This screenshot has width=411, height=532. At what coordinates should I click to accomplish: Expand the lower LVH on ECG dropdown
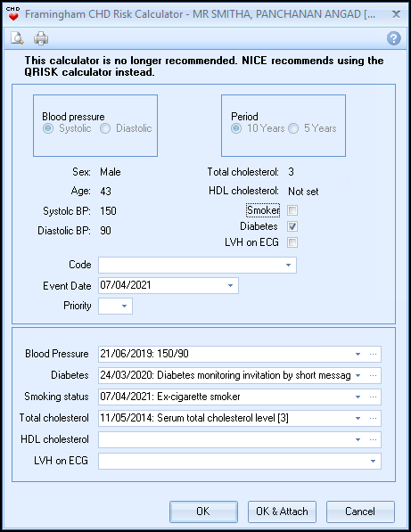click(373, 461)
